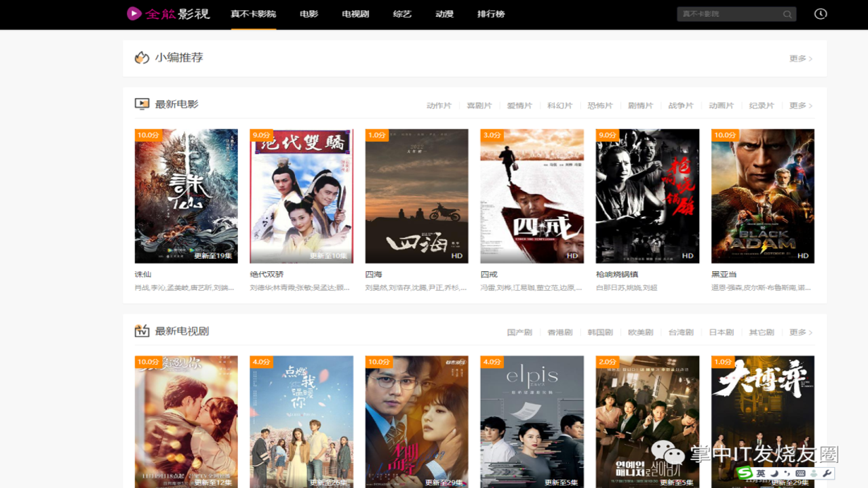The width and height of the screenshot is (868, 488).
Task: Click cast line starting 刘昊然,刘浩存
Action: (416, 288)
